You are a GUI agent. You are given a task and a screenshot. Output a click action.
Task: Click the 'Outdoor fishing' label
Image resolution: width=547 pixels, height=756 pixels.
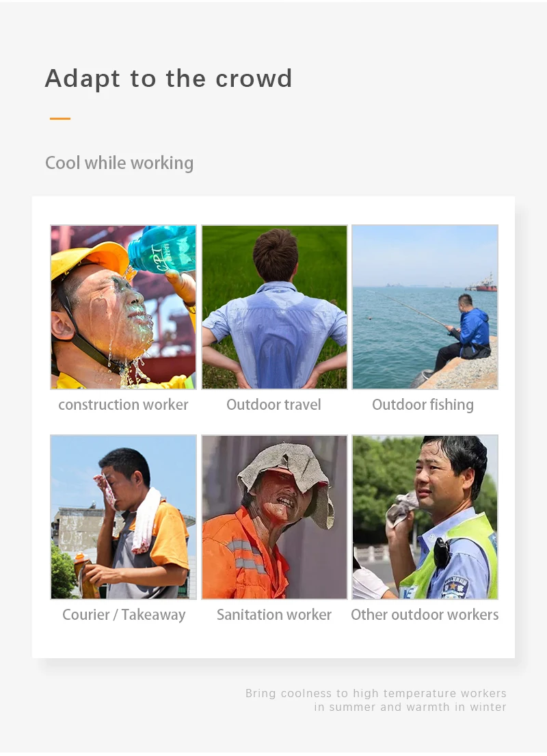(x=423, y=405)
